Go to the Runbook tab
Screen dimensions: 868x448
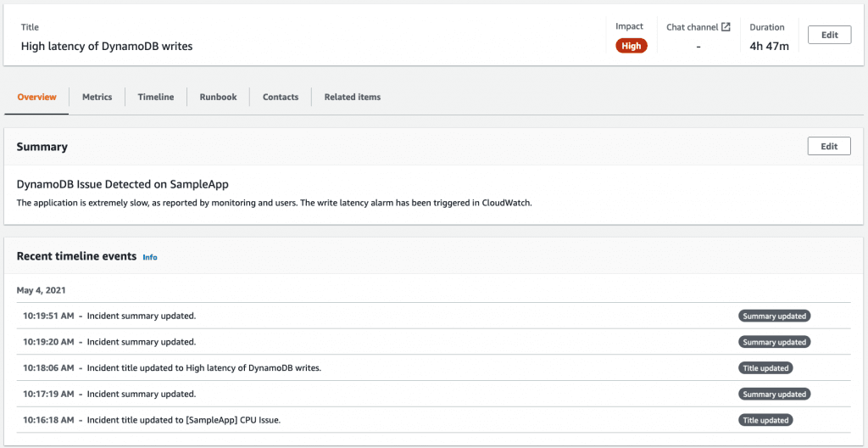(x=218, y=97)
